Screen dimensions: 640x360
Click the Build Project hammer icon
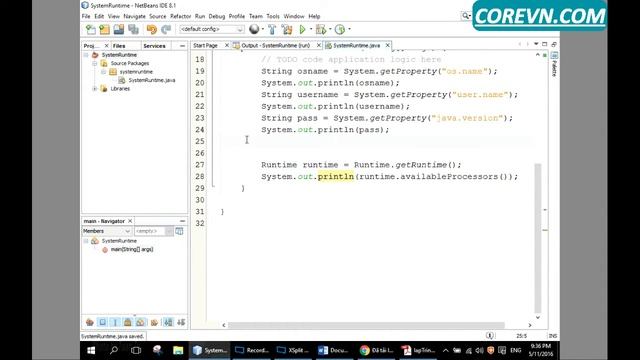point(272,29)
